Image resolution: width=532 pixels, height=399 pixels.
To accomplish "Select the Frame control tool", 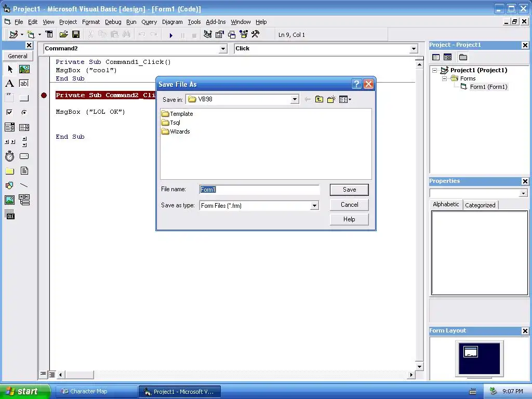I will [x=10, y=98].
